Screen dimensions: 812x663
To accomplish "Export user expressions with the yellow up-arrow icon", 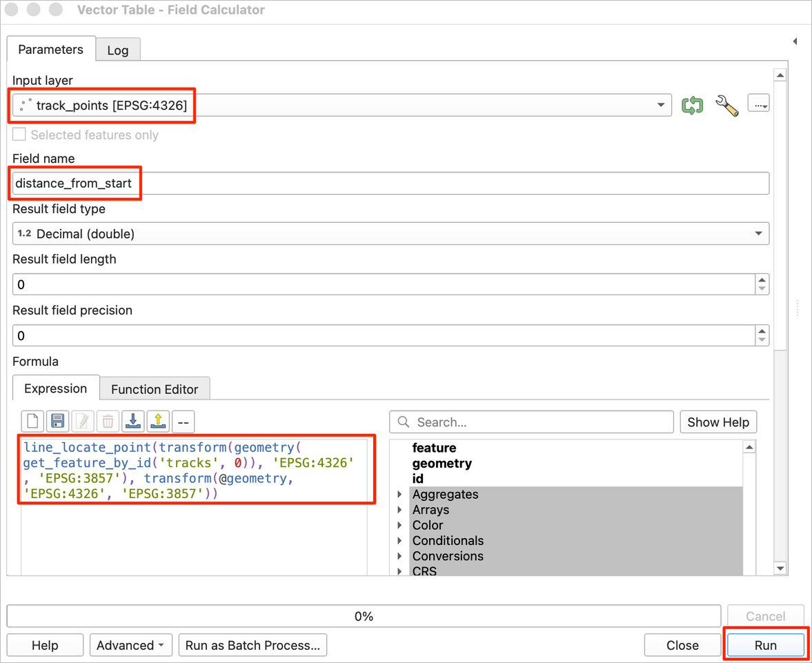I will [x=158, y=421].
